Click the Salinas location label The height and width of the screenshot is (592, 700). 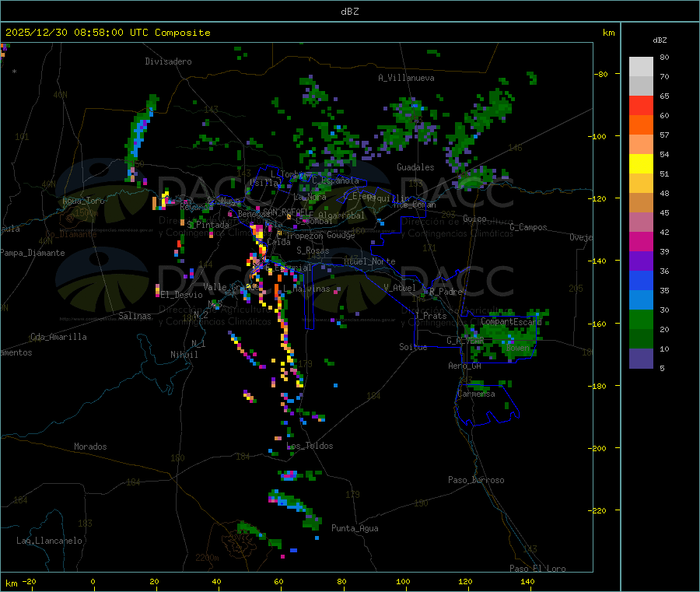[x=135, y=316]
